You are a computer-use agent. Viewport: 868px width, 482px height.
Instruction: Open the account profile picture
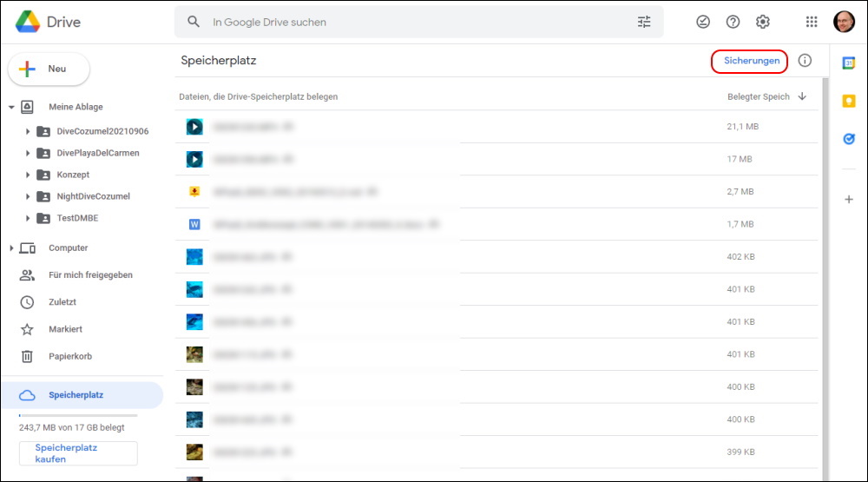pyautogui.click(x=845, y=23)
